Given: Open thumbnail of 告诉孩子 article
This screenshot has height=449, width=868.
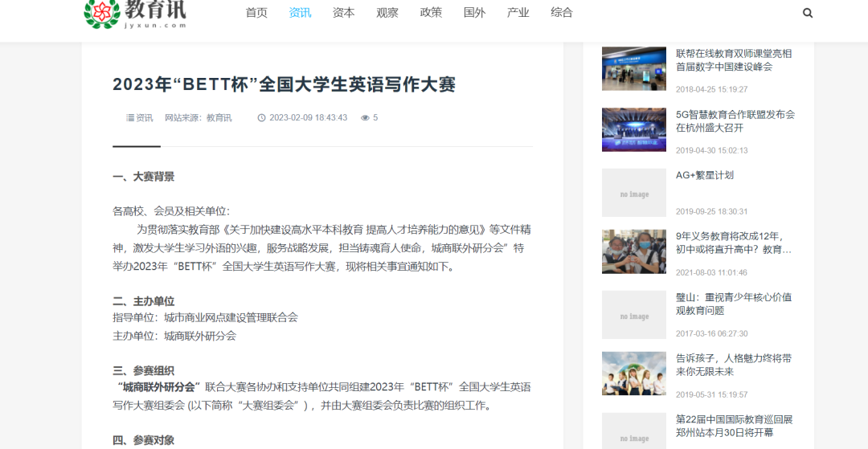Looking at the screenshot, I should tap(634, 373).
